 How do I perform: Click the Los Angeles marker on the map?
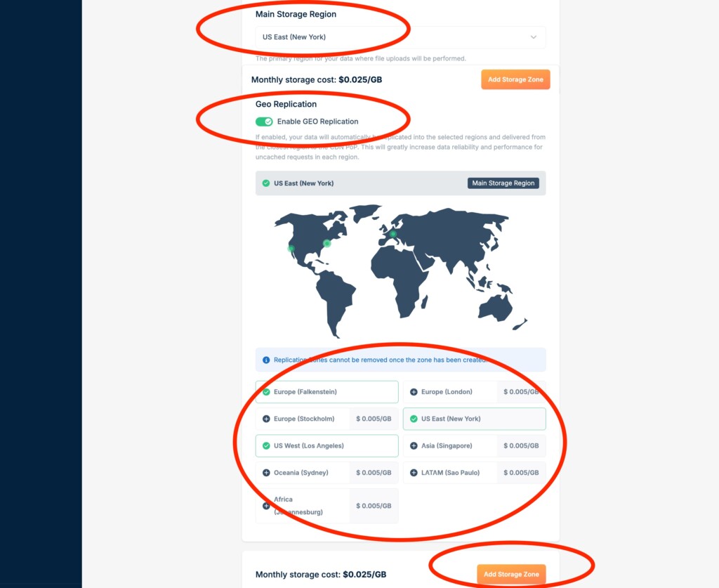coord(291,248)
